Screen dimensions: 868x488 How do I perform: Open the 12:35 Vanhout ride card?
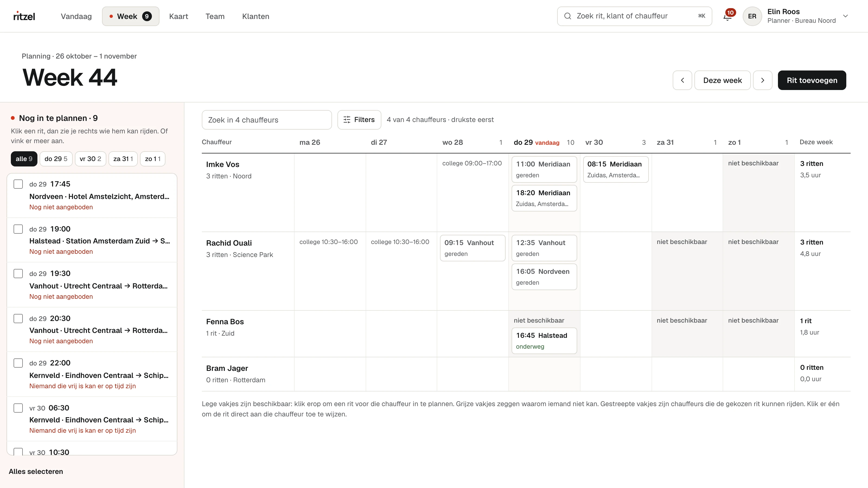544,248
